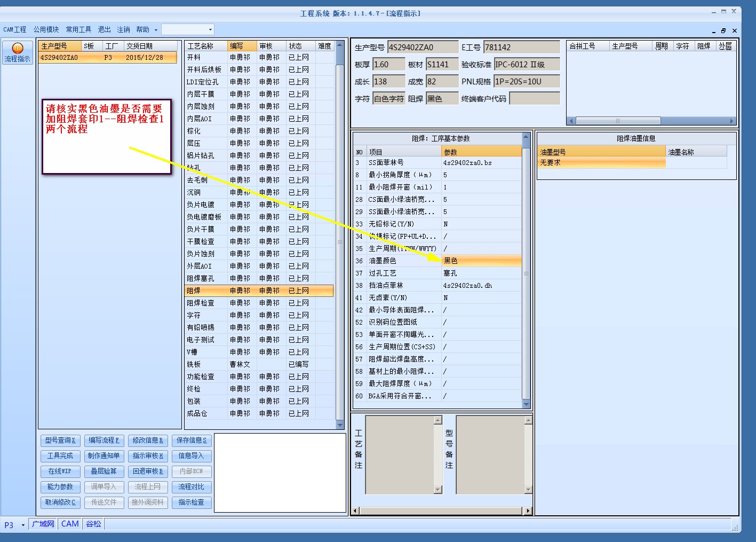
Task: Switch to the 广域网 tab at the bottom
Action: [43, 524]
